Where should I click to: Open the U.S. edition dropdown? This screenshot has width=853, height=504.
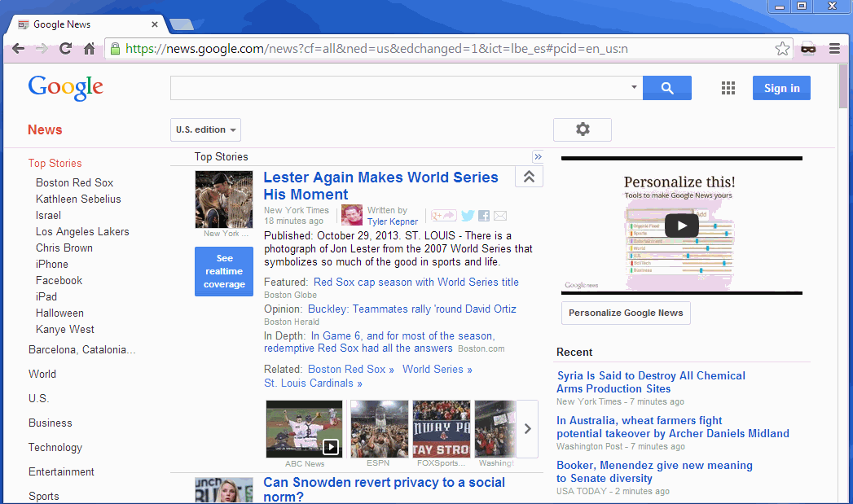click(x=205, y=129)
